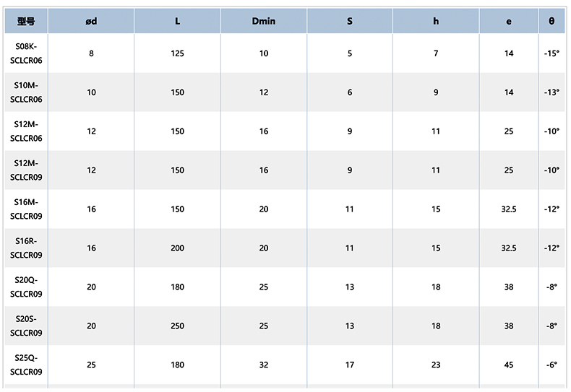Click the θ column header
571x392 pixels.
click(551, 21)
